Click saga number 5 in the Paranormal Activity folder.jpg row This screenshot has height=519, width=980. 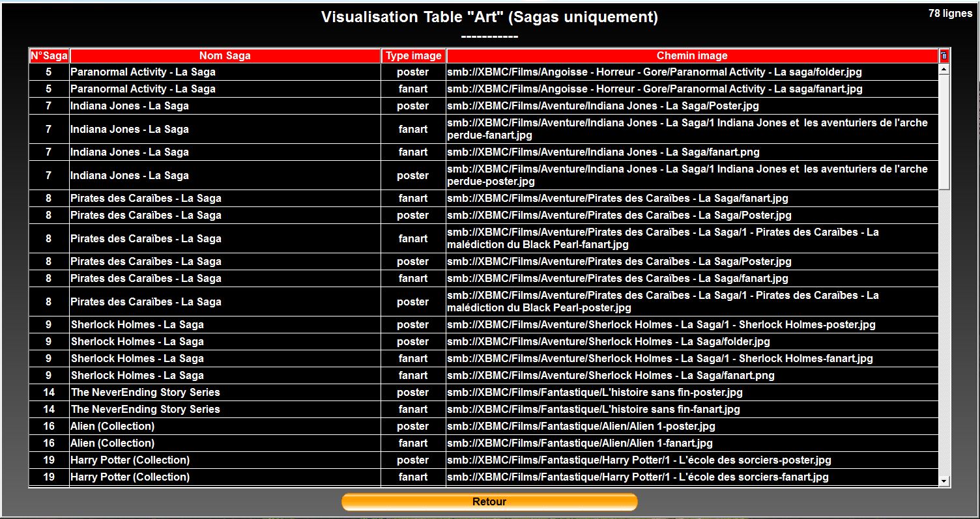pyautogui.click(x=49, y=72)
